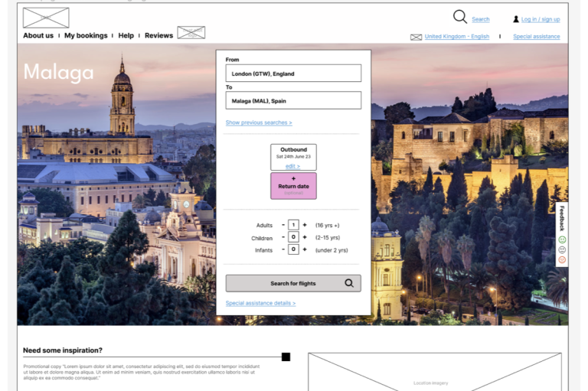This screenshot has height=391, width=588.
Task: Click the Need some inspiration? heading
Action: pos(63,350)
